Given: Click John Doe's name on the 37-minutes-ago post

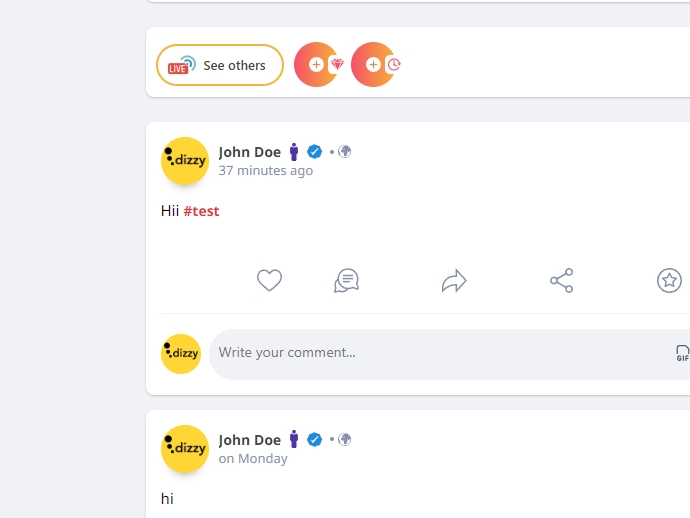Looking at the screenshot, I should pos(250,152).
